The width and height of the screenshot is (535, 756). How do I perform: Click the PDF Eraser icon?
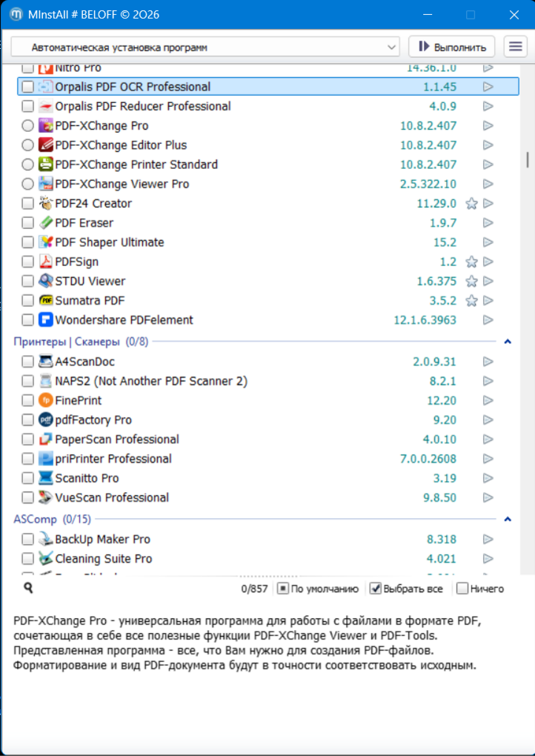[46, 223]
